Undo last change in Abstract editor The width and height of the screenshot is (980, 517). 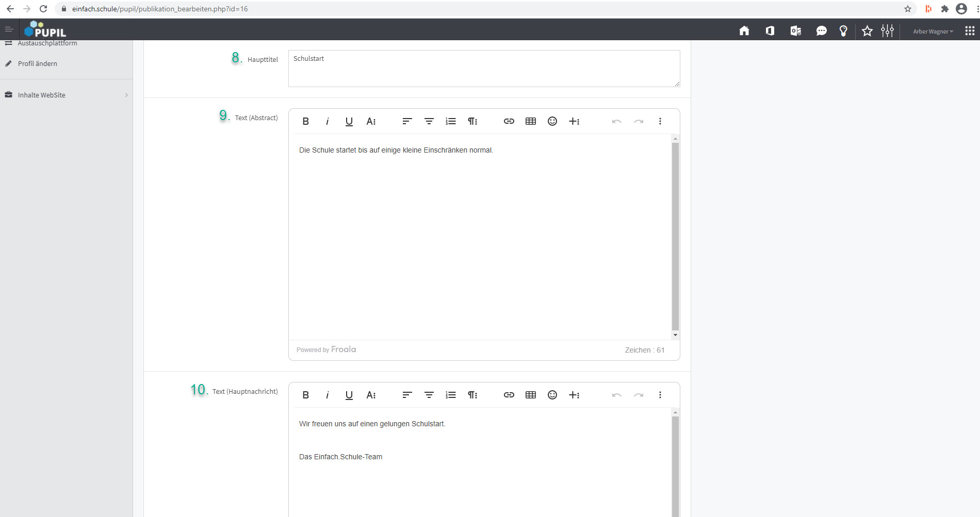[x=617, y=121]
